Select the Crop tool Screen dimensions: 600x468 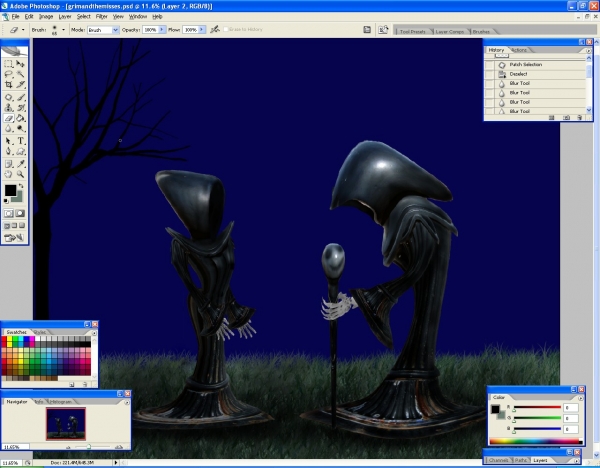click(x=8, y=85)
